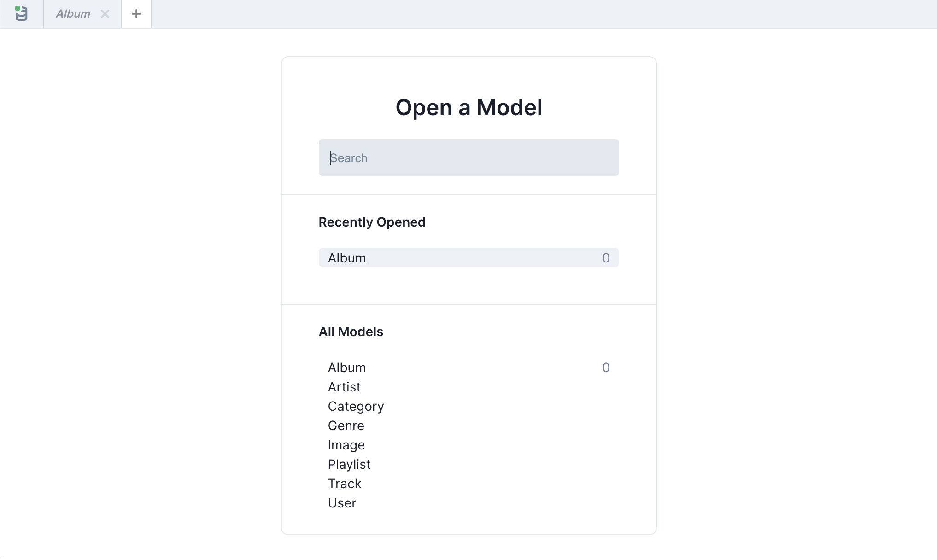Open the Category model

click(356, 406)
